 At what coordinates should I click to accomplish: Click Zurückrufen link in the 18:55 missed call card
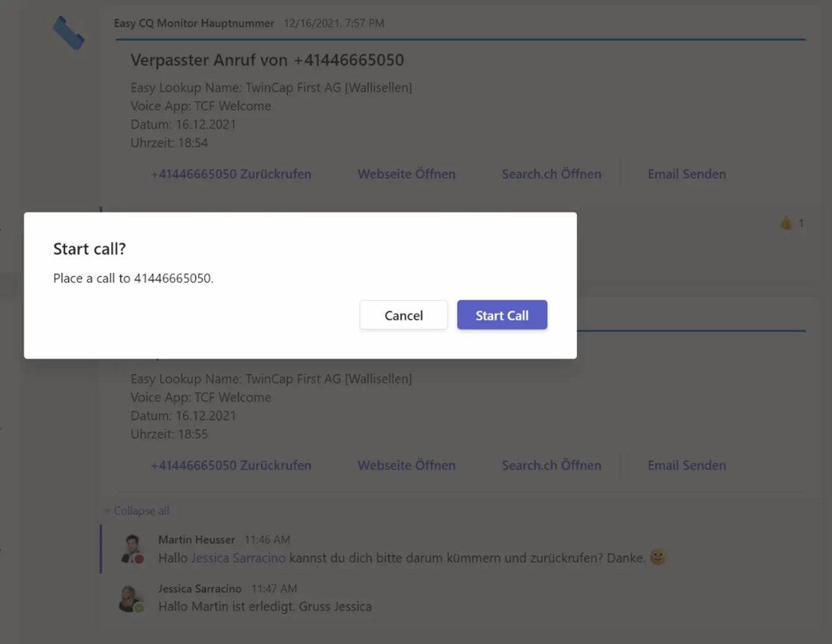(x=231, y=465)
